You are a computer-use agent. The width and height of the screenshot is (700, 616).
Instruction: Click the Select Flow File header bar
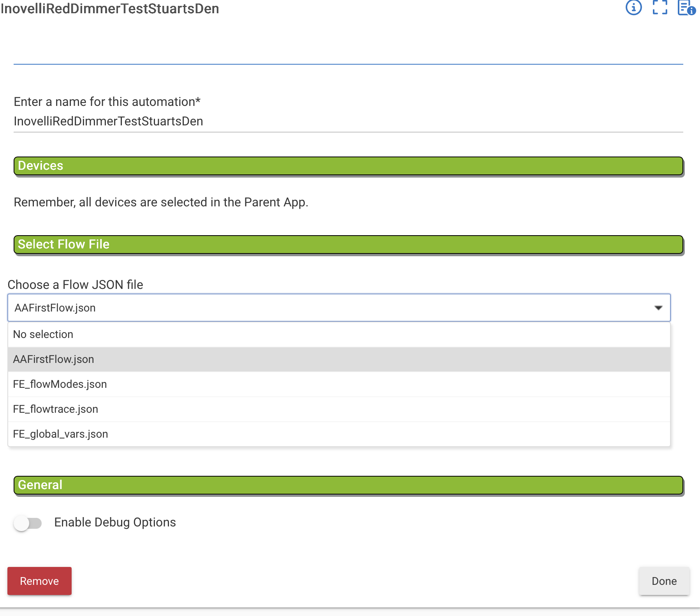click(x=348, y=245)
